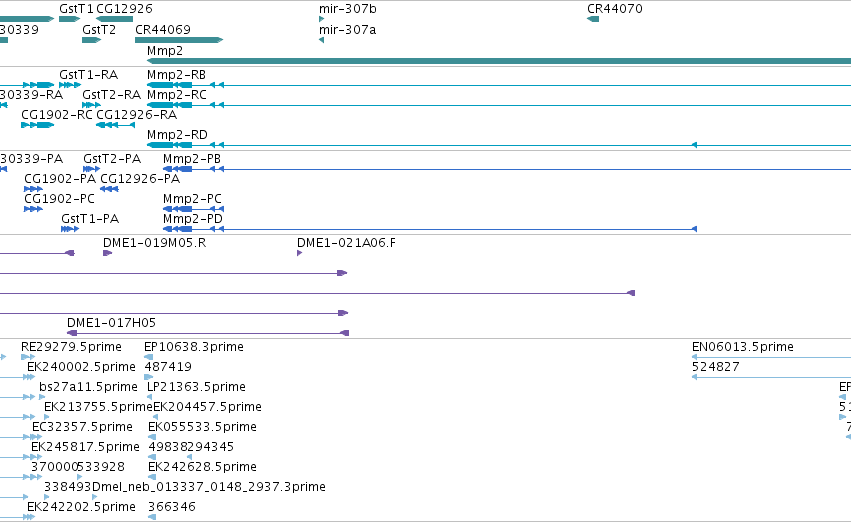The width and height of the screenshot is (851, 522).
Task: Click the CG1902-RC transcript label
Action: [x=56, y=114]
